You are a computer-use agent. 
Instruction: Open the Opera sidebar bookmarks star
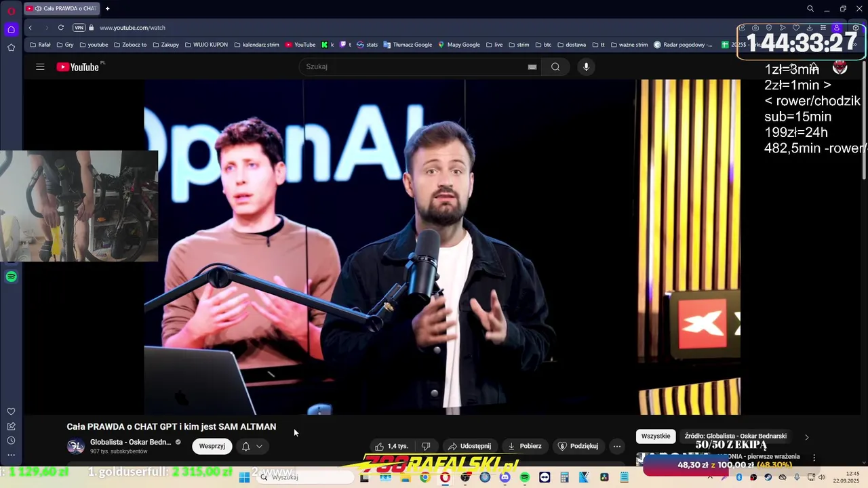click(x=11, y=47)
